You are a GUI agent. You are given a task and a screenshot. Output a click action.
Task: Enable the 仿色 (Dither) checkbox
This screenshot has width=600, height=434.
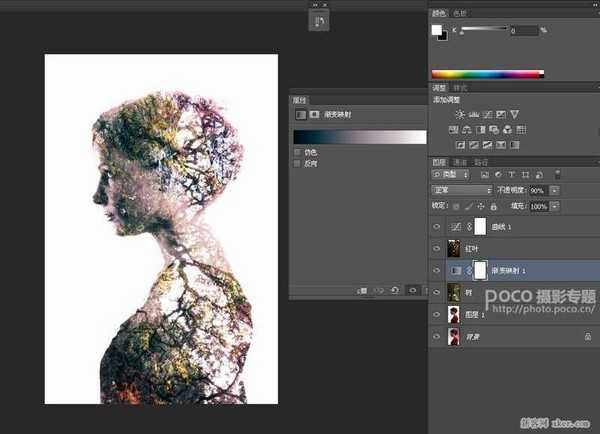click(297, 152)
